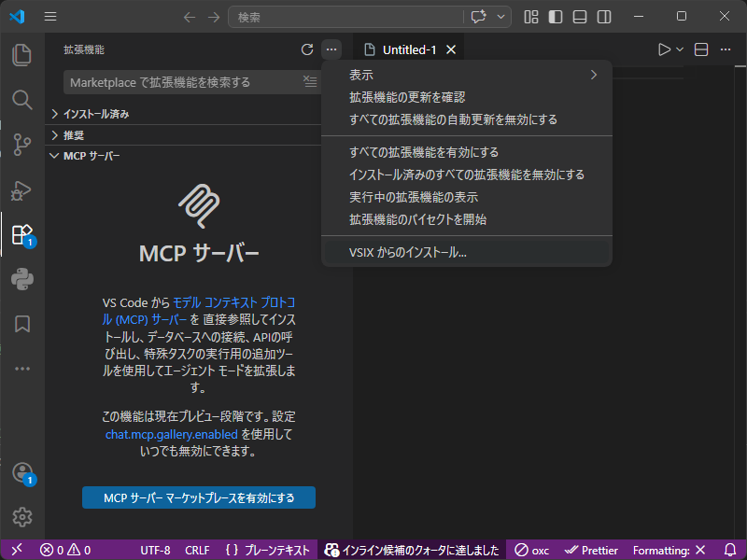Select 拡張機能の更新を確認
The height and width of the screenshot is (560, 747).
point(467,97)
